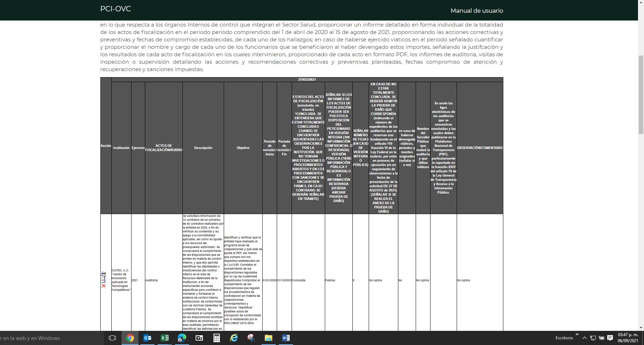The image size is (644, 345).
Task: Click the network status tray icon
Action: tap(593, 338)
